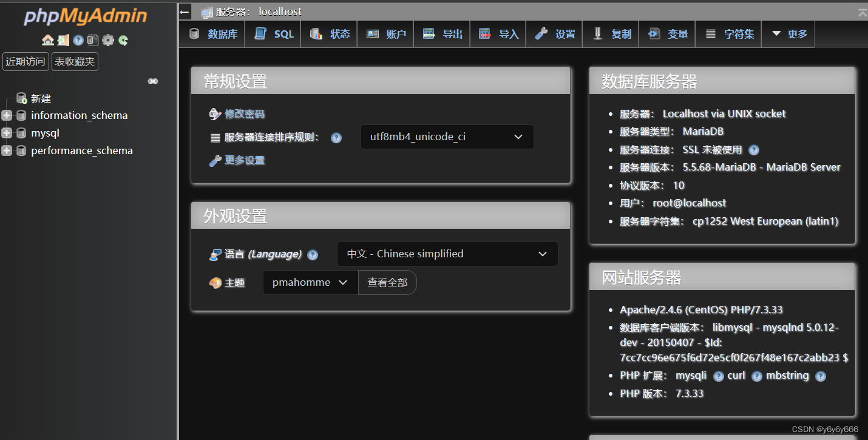Image resolution: width=868 pixels, height=440 pixels.
Task: Click the cp1252 West European (latin1) text
Action: (x=765, y=222)
